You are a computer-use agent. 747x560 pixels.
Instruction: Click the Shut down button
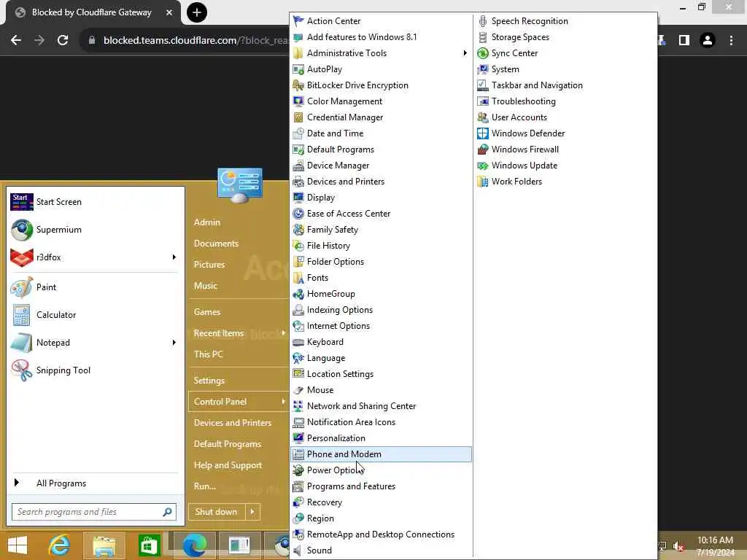tap(216, 512)
